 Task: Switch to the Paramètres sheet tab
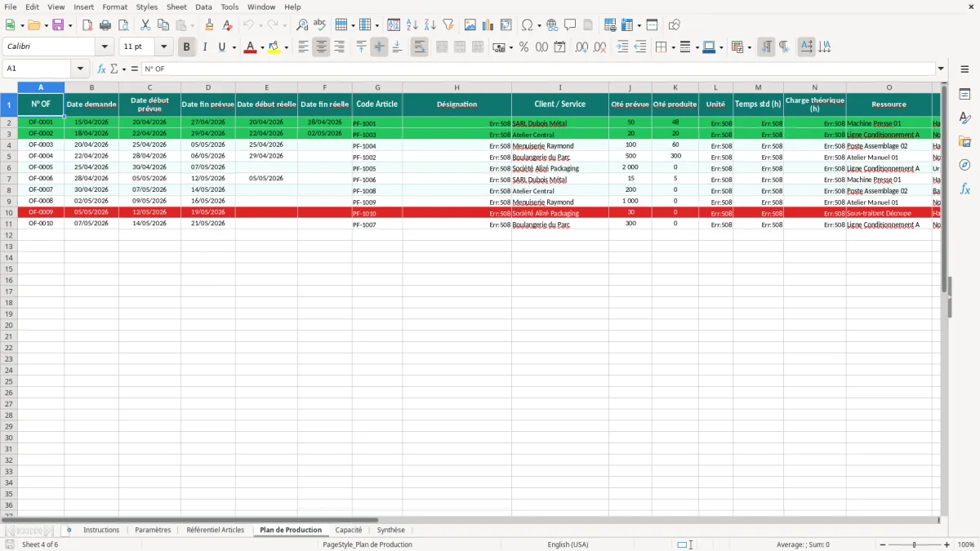[153, 530]
